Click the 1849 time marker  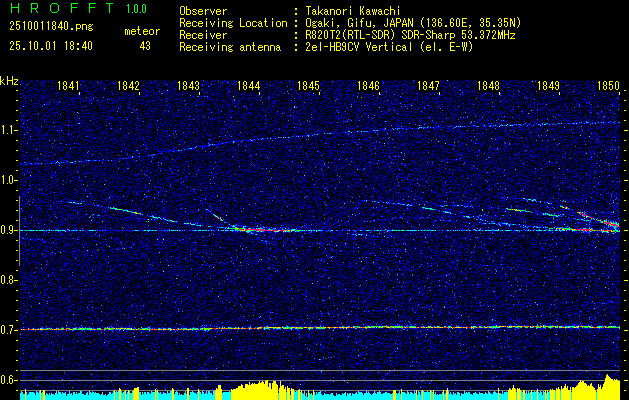[x=548, y=85]
